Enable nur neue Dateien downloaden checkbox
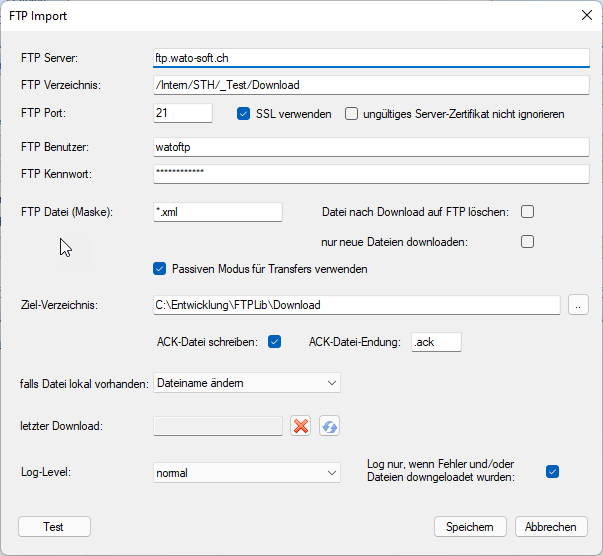The width and height of the screenshot is (603, 556). coord(527,241)
